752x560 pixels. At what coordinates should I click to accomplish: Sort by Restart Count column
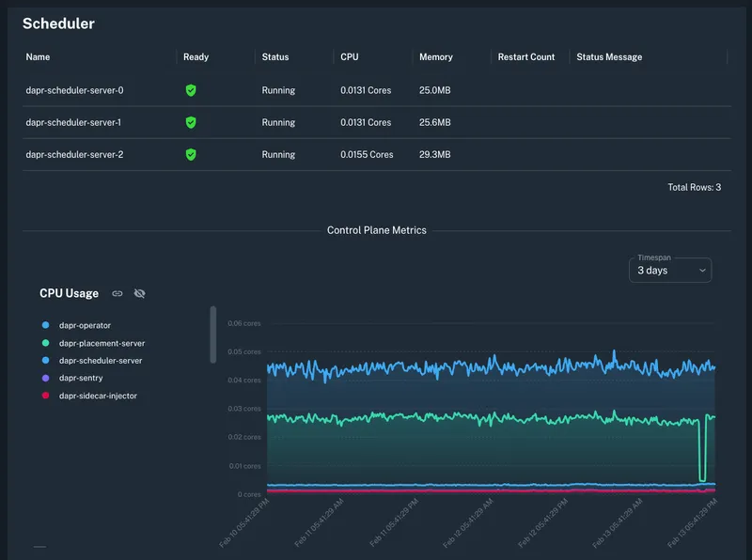(x=526, y=57)
